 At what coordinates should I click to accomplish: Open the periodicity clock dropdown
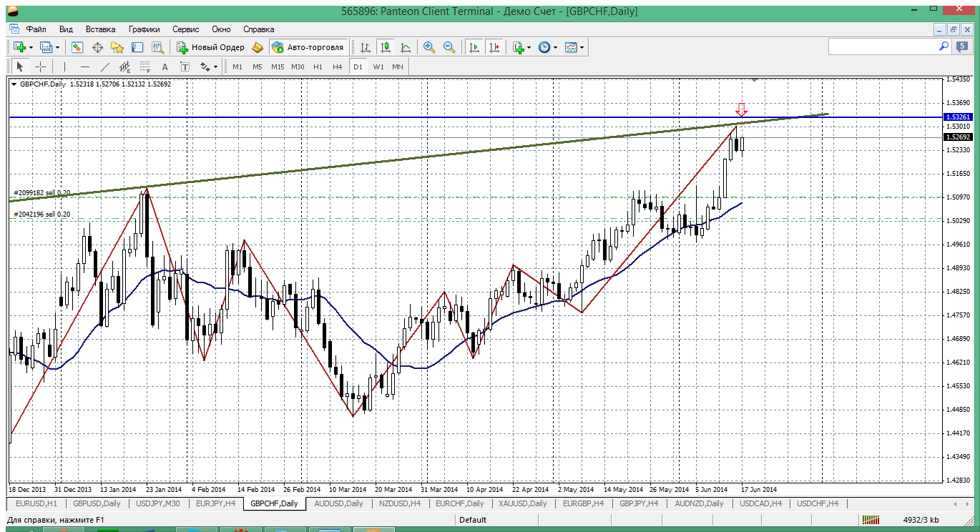pos(555,47)
